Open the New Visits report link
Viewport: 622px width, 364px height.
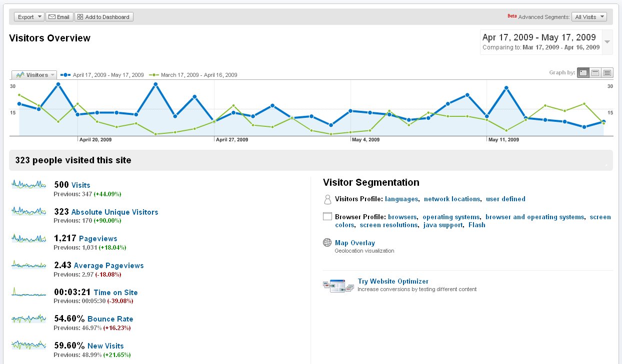[x=105, y=346]
